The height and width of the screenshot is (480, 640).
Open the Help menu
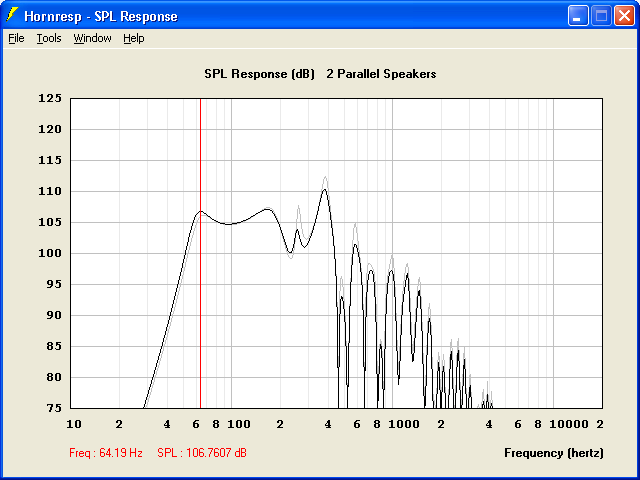[x=134, y=38]
